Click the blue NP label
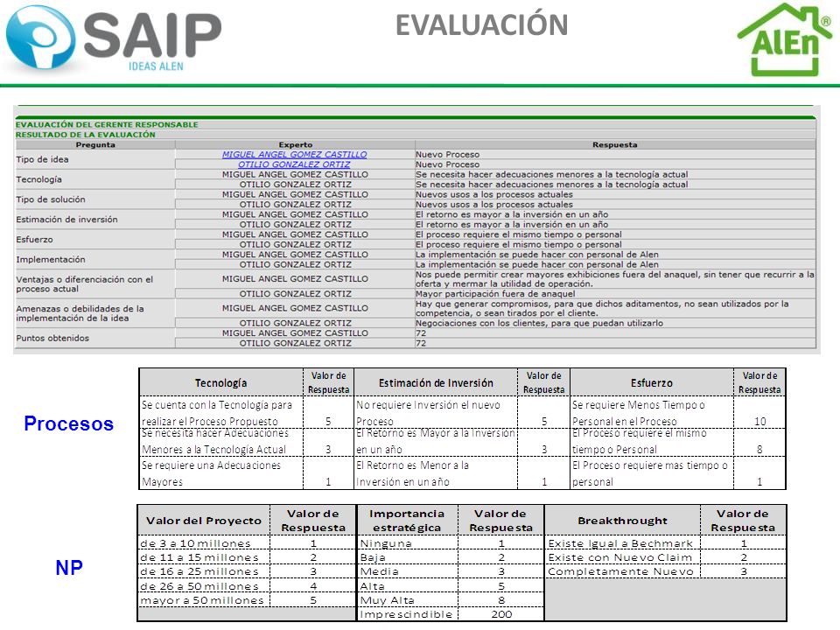Viewport: 840px width, 630px height. click(69, 567)
